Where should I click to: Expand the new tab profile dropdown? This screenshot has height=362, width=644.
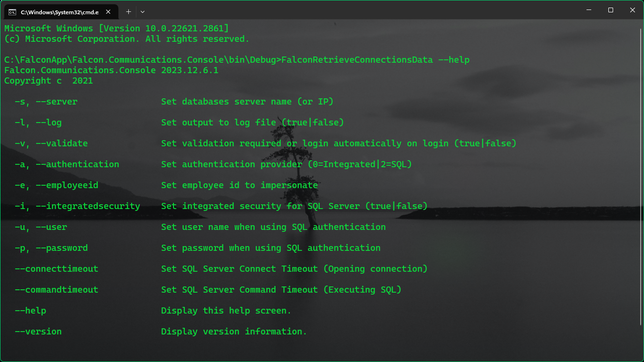pyautogui.click(x=143, y=12)
